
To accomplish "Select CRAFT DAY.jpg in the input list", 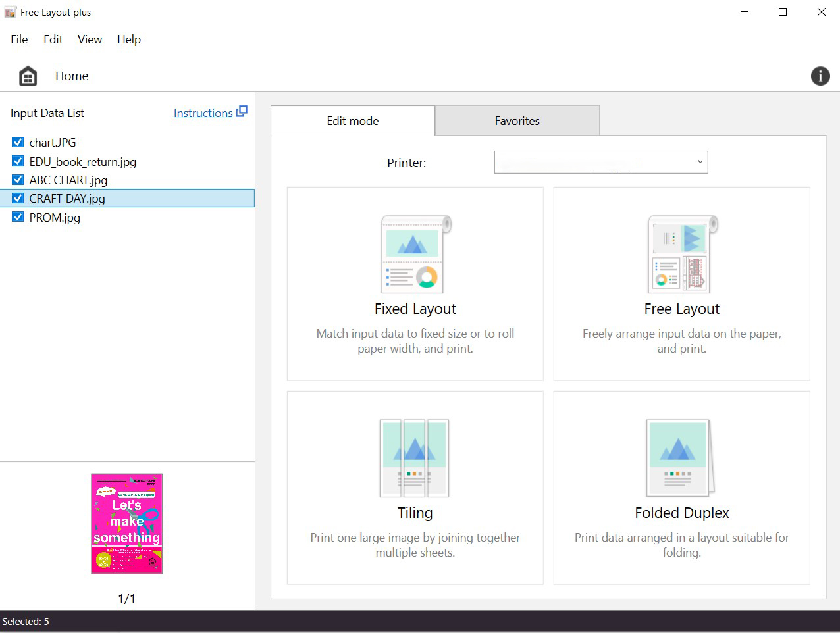I will point(67,199).
